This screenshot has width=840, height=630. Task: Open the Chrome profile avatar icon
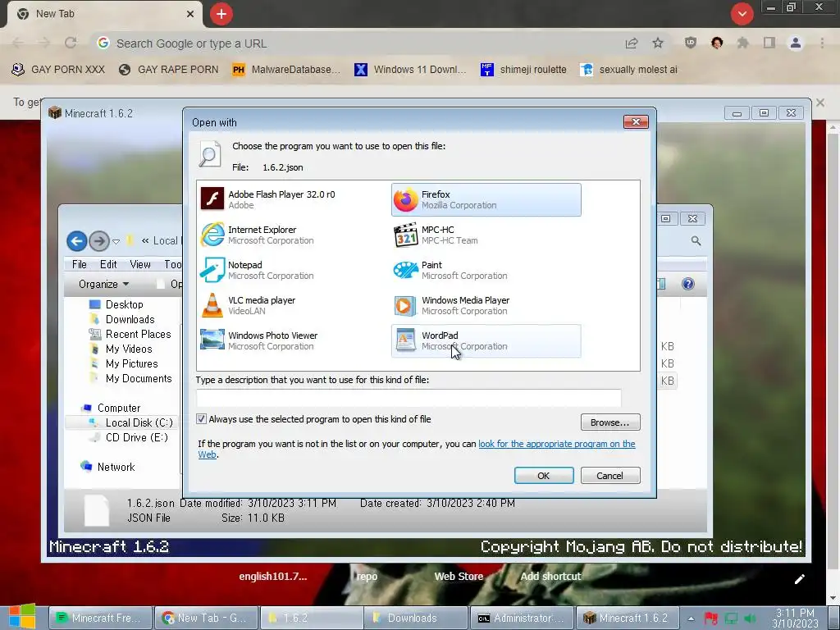pos(796,43)
